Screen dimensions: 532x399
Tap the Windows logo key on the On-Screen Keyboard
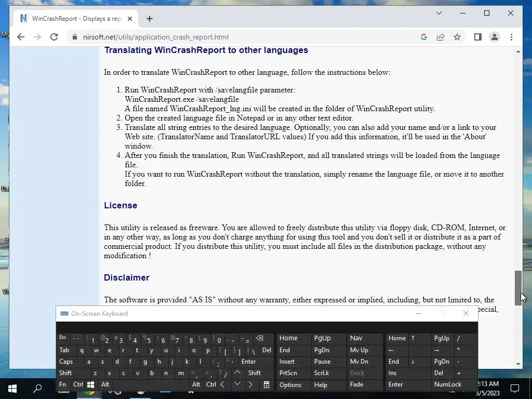click(x=90, y=384)
